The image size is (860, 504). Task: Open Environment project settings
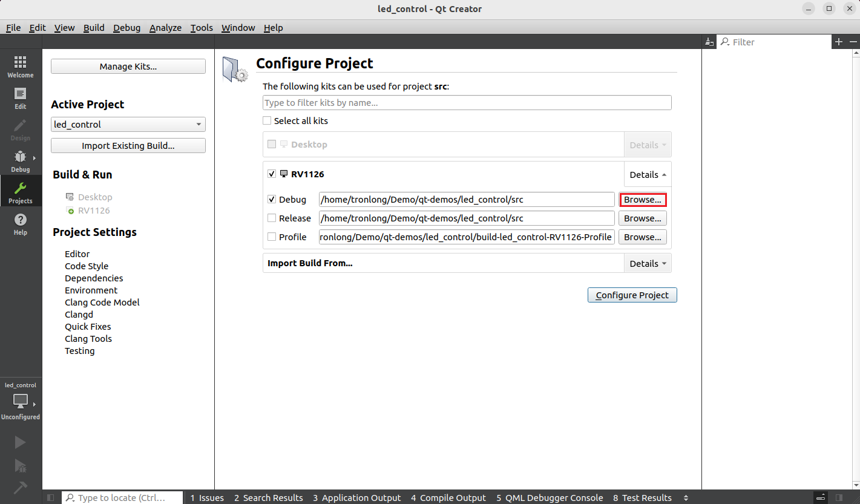pyautogui.click(x=91, y=290)
